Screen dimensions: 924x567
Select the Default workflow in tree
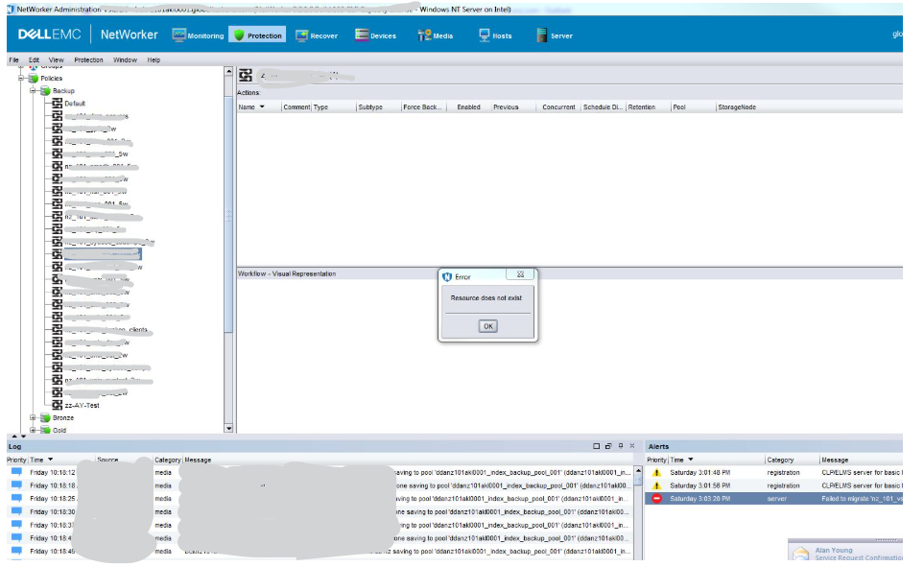[x=75, y=104]
